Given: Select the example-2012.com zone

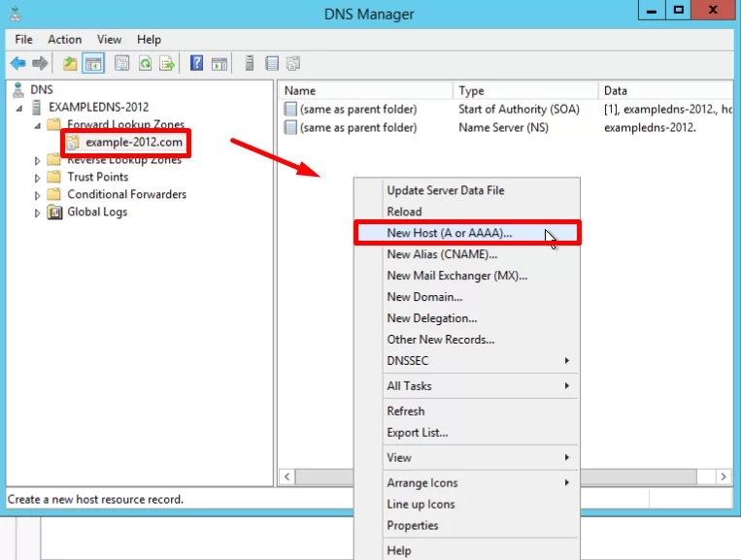Looking at the screenshot, I should click(132, 143).
